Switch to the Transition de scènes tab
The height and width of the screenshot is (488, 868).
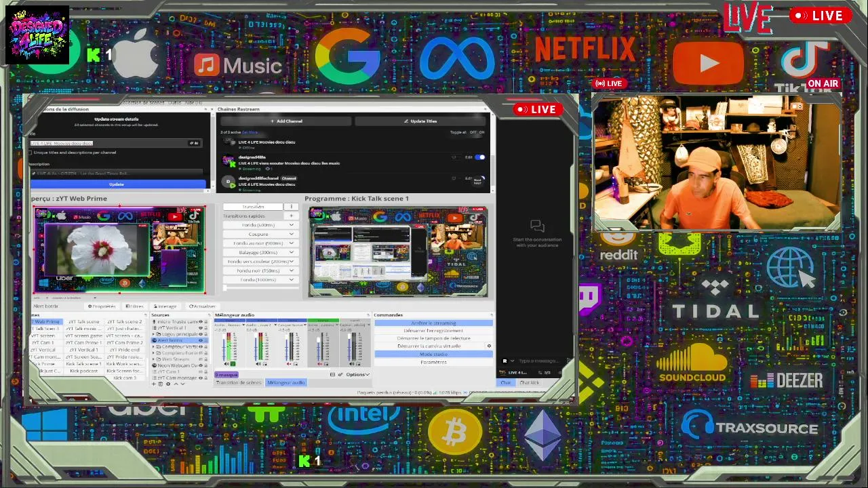pos(239,383)
